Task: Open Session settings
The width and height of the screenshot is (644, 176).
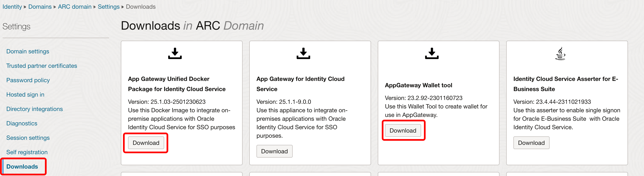Action: tap(28, 138)
